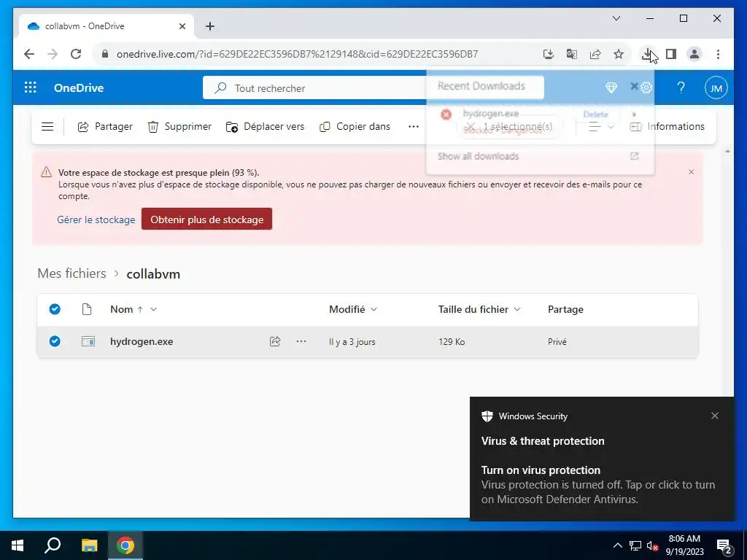Viewport: 747px width, 560px height.
Task: Close the collabvm - OneDrive tab
Action: [182, 26]
